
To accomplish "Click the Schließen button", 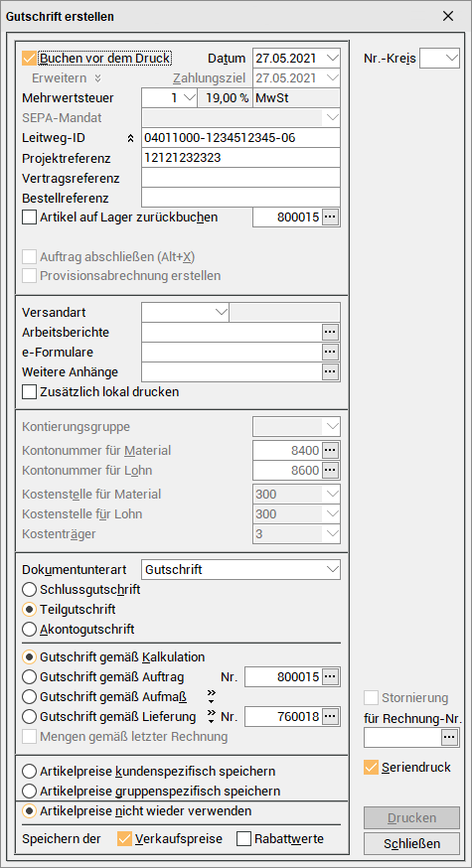I will (x=411, y=843).
